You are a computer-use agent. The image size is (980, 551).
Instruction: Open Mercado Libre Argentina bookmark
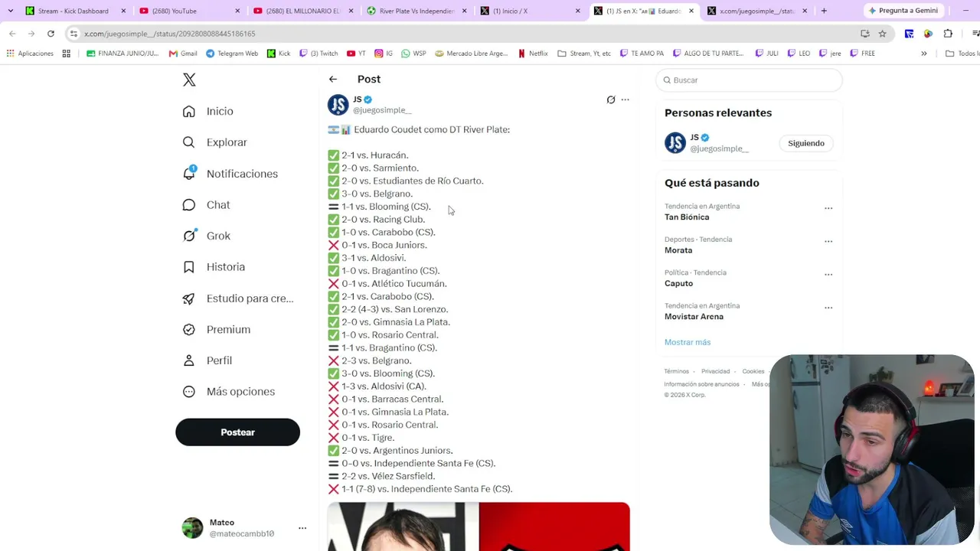click(x=472, y=54)
